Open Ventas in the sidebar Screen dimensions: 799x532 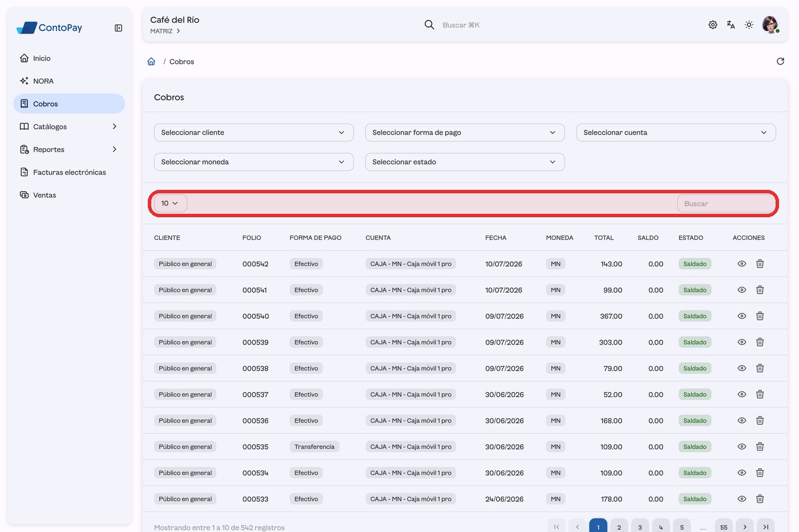[68, 195]
